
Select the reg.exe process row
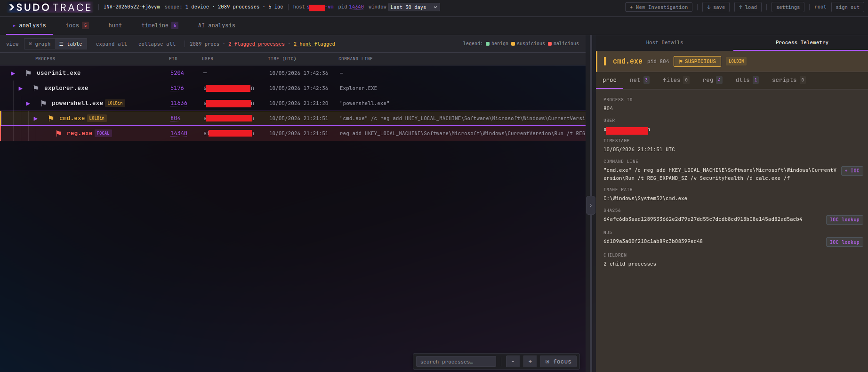[293, 133]
